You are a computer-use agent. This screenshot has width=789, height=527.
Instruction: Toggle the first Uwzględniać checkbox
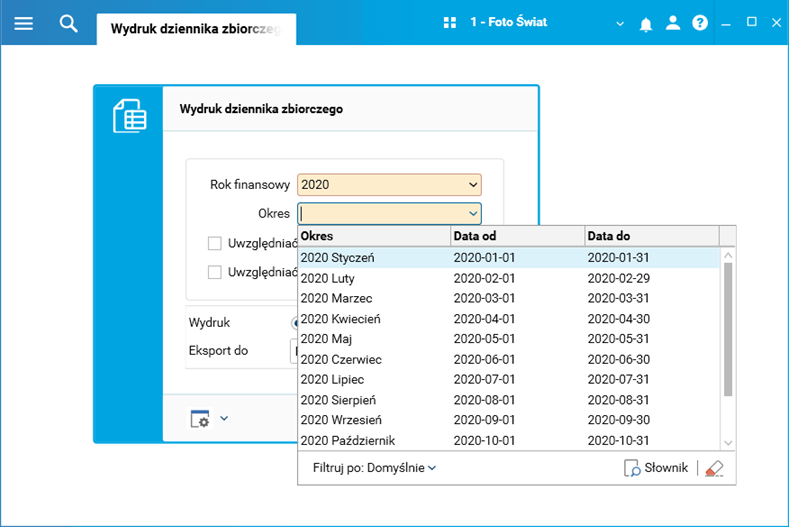(x=214, y=243)
